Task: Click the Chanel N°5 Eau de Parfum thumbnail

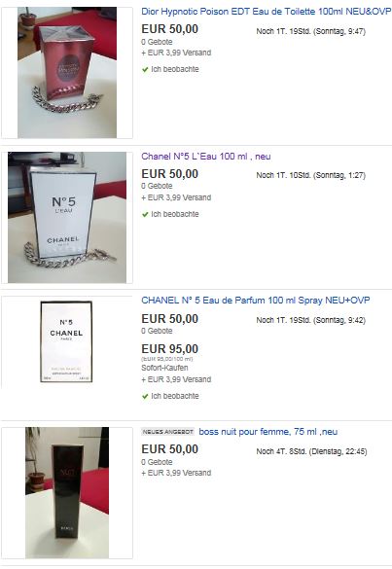Action: 66,341
